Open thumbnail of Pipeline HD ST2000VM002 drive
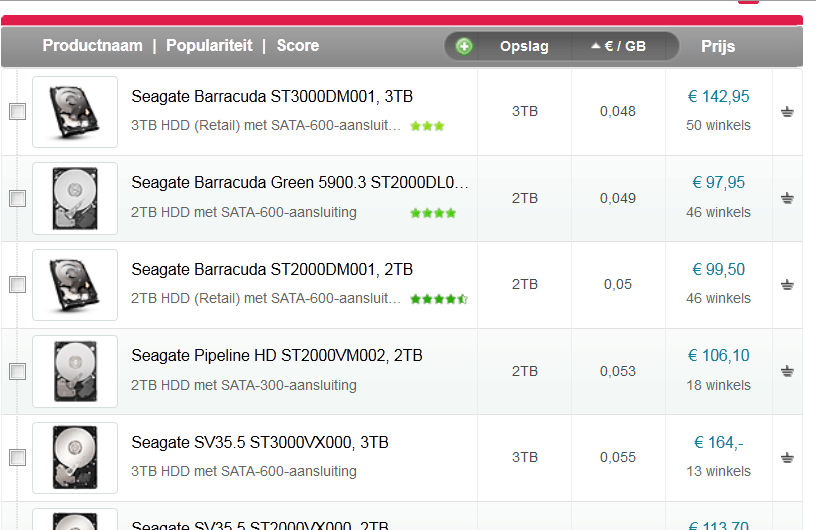The height and width of the screenshot is (530, 816). [75, 371]
